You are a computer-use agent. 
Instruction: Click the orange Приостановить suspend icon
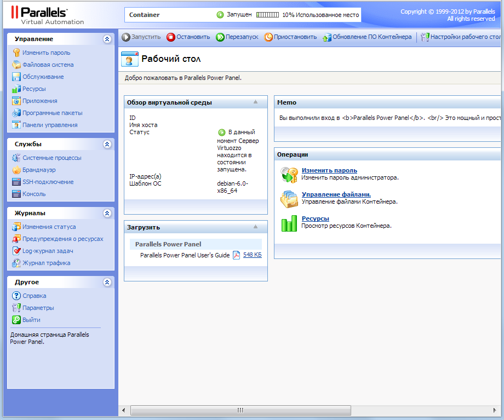(268, 37)
